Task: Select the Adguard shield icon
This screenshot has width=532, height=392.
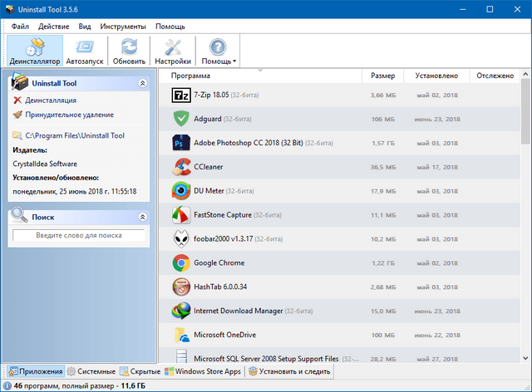Action: click(x=181, y=119)
